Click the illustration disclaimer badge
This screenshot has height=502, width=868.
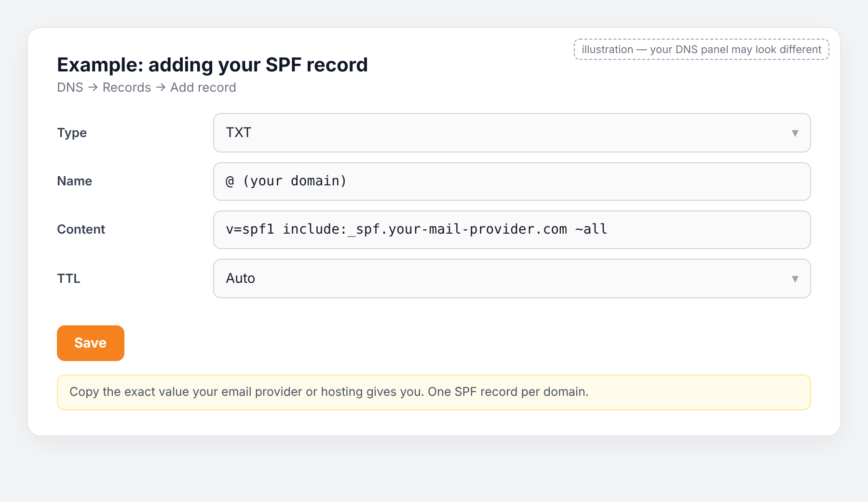pos(701,49)
